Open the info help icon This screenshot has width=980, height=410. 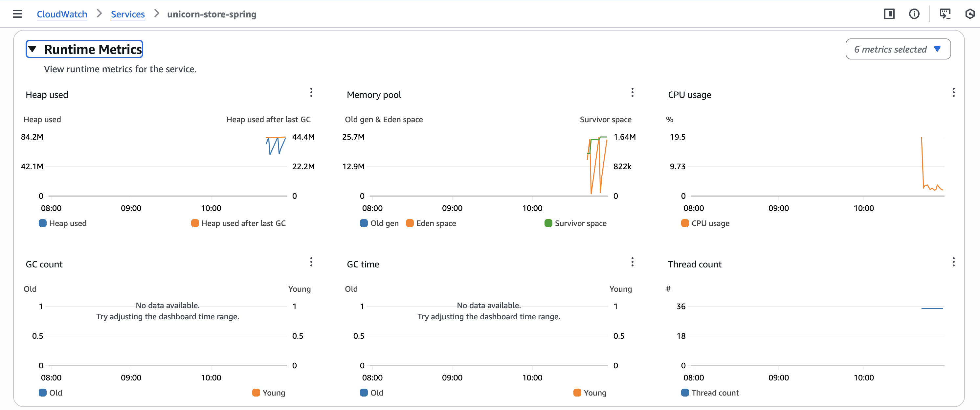[915, 14]
